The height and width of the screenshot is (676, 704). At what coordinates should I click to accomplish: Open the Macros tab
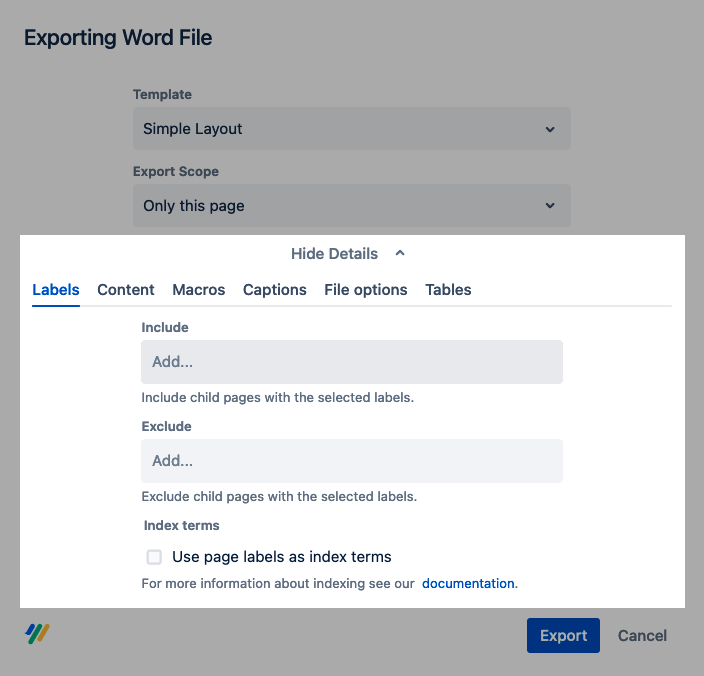click(x=199, y=290)
